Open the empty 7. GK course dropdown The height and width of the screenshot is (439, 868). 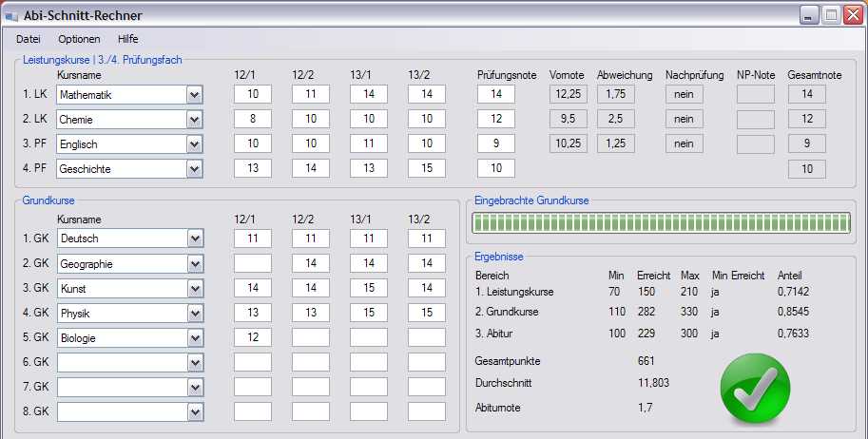[x=195, y=387]
